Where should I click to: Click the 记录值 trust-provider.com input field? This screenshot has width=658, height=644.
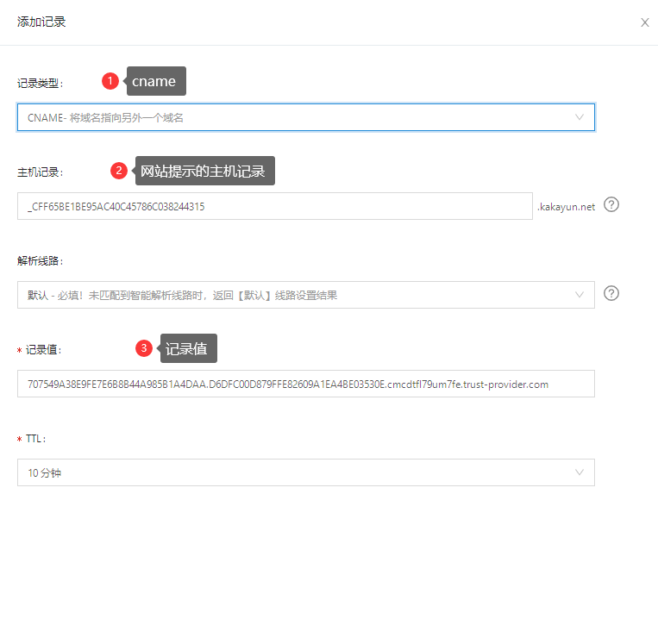306,384
